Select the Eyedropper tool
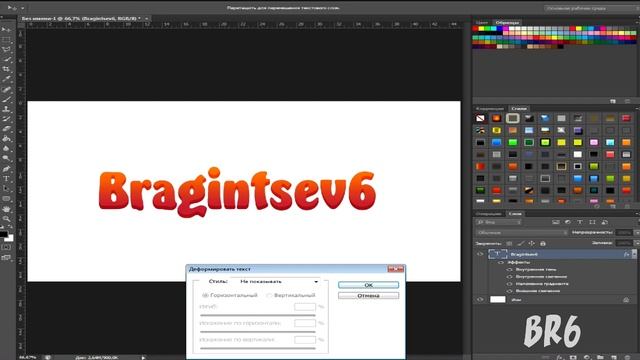 pos(6,79)
